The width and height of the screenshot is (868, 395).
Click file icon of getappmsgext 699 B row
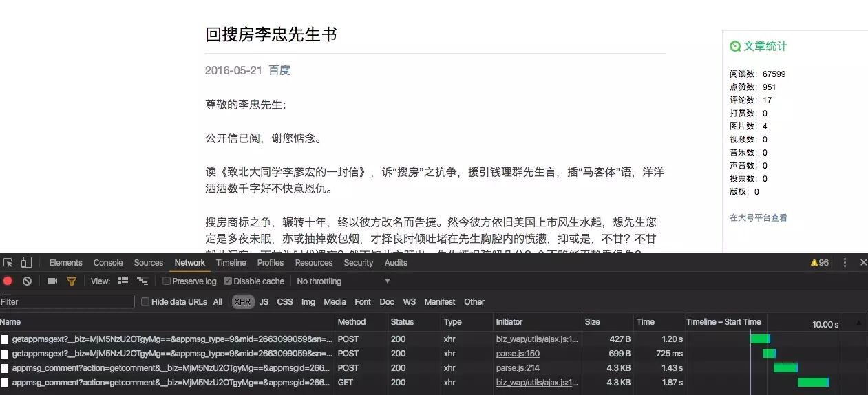(x=5, y=354)
